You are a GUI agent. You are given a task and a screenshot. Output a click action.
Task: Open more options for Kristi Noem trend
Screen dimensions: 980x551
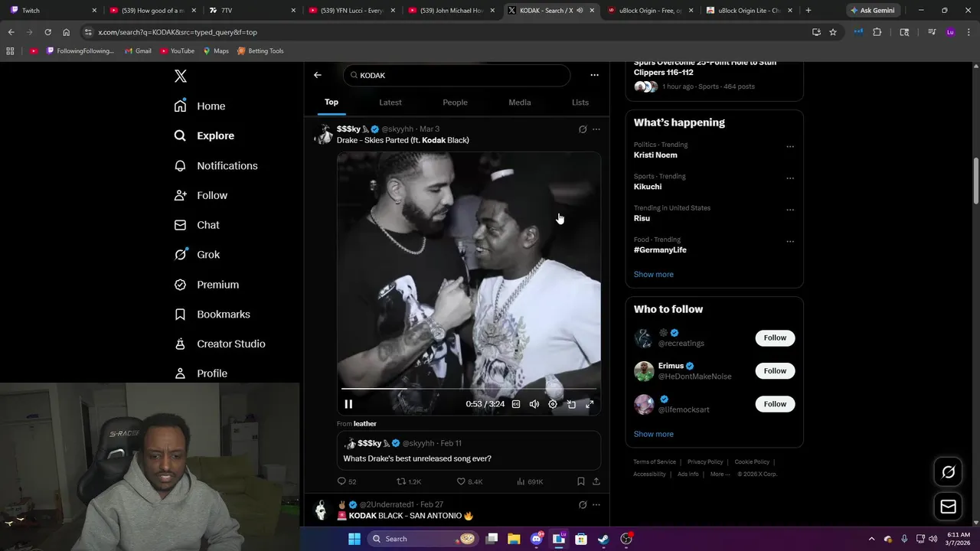[790, 146]
